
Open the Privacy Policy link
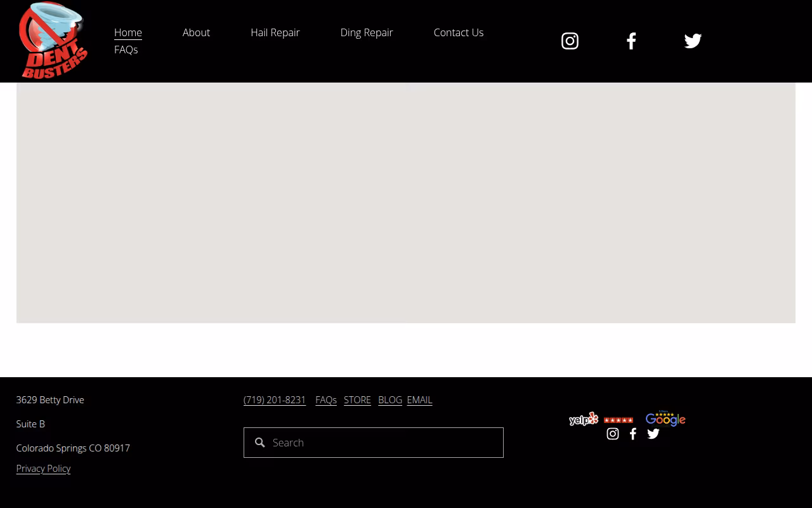click(43, 469)
